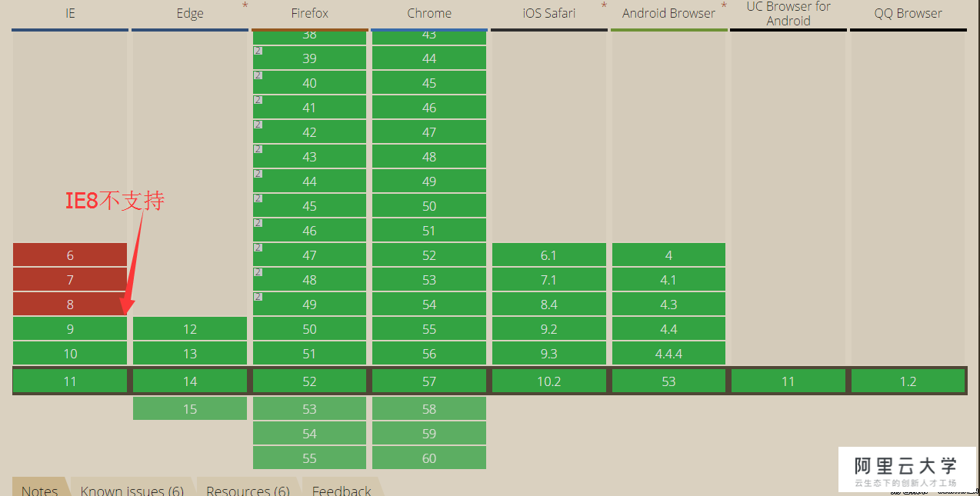The height and width of the screenshot is (496, 980).
Task: Select the Chrome 48 cell
Action: click(x=429, y=157)
